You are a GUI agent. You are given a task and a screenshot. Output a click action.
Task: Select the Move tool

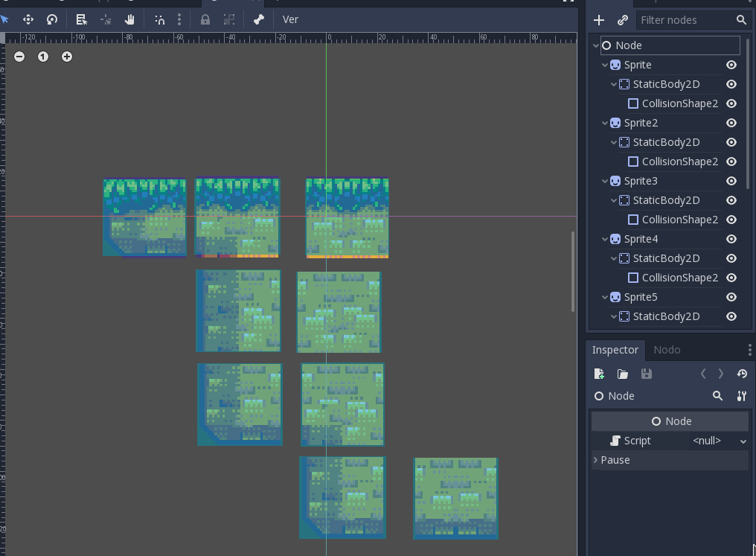pyautogui.click(x=28, y=19)
